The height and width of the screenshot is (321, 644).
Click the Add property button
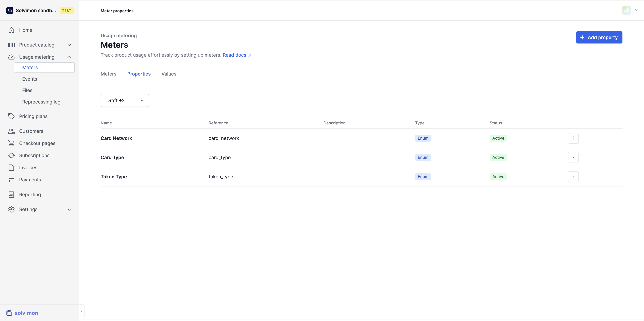click(x=599, y=37)
